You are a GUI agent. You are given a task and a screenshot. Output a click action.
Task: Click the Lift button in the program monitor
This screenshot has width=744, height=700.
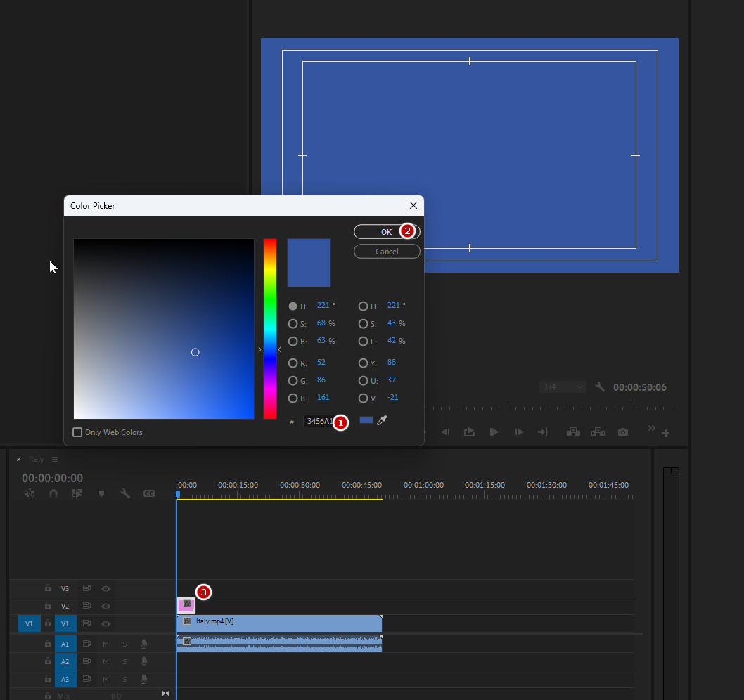point(573,432)
